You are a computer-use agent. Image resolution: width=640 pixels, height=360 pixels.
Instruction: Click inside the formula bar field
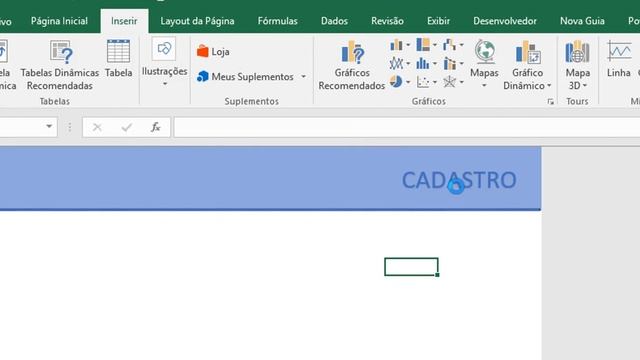pyautogui.click(x=407, y=127)
